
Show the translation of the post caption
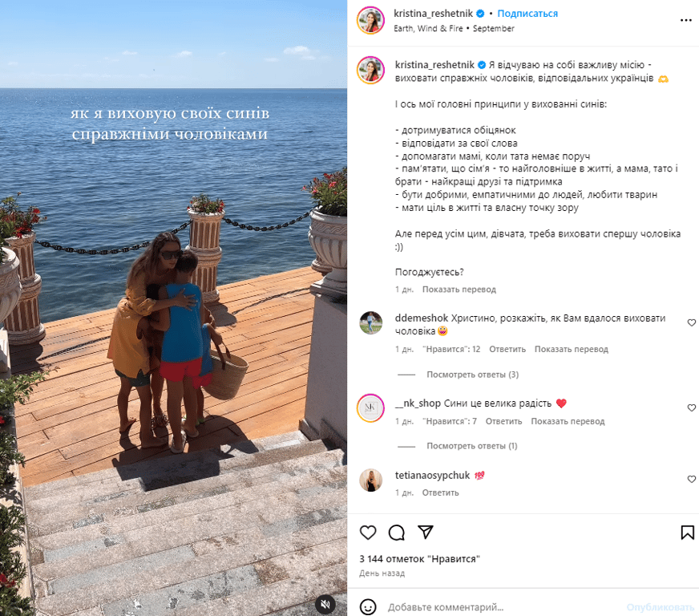[459, 290]
